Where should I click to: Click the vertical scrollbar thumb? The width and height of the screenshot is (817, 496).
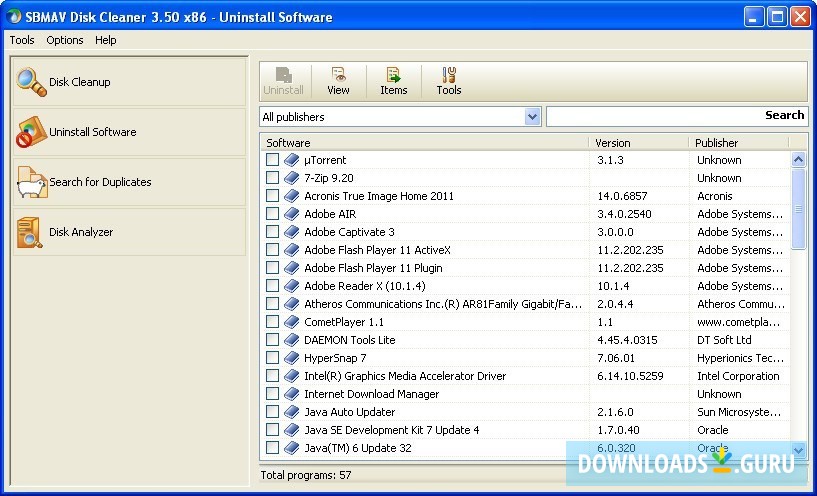(798, 209)
